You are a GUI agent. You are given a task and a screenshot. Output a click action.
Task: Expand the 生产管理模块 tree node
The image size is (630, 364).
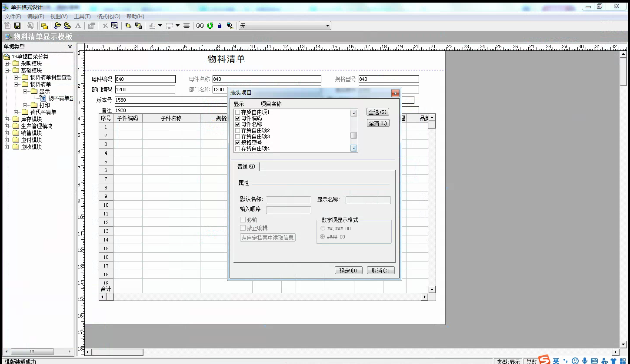(x=7, y=126)
